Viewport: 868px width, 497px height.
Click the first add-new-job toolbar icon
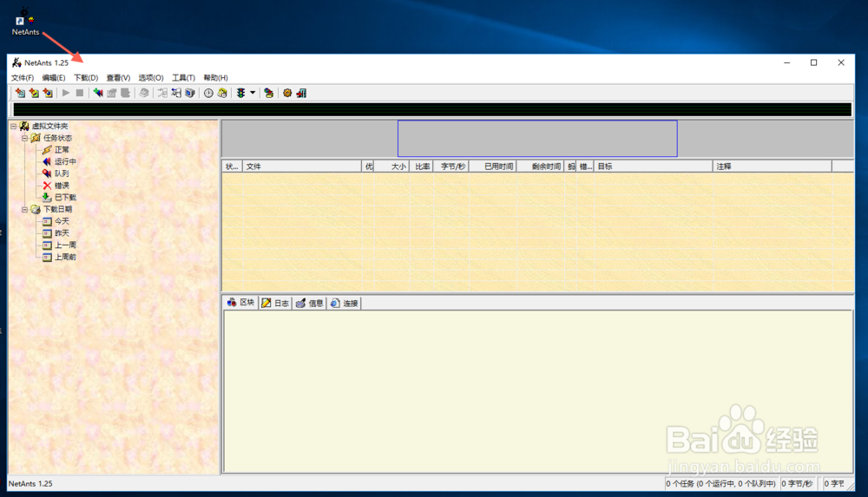pos(20,93)
